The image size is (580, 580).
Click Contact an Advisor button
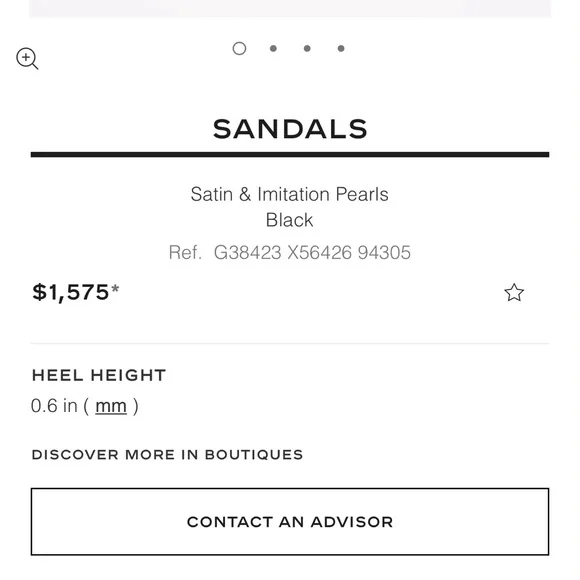click(290, 522)
